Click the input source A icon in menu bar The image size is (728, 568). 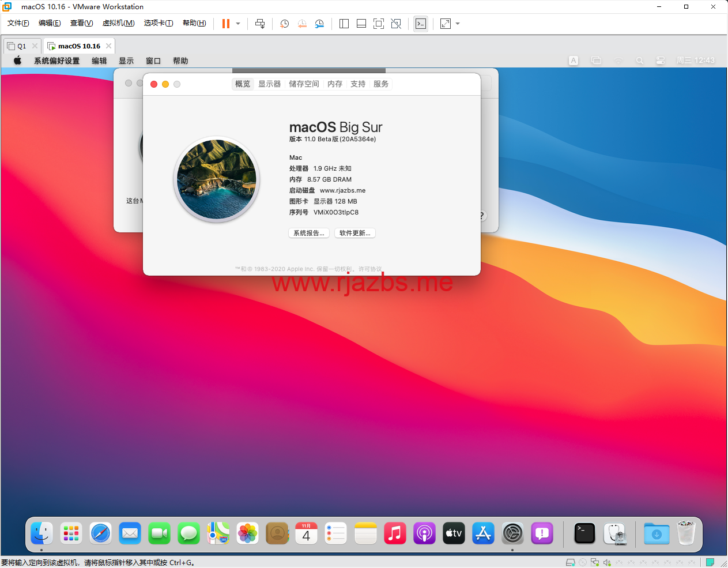(x=574, y=61)
